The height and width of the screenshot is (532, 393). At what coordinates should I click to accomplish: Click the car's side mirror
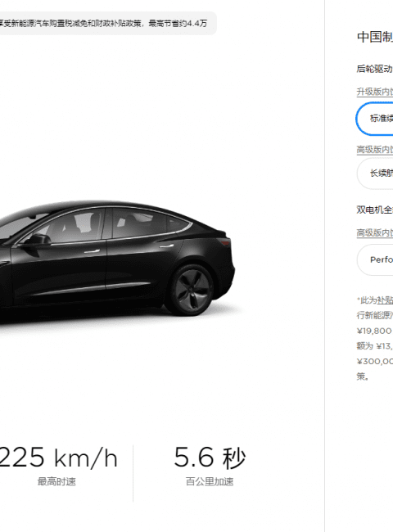(36, 240)
